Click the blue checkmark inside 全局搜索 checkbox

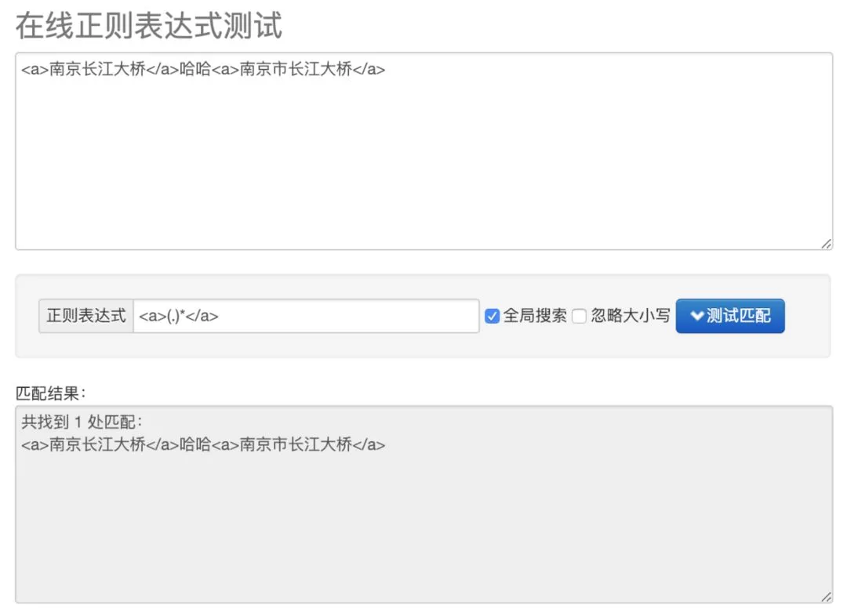pyautogui.click(x=492, y=316)
